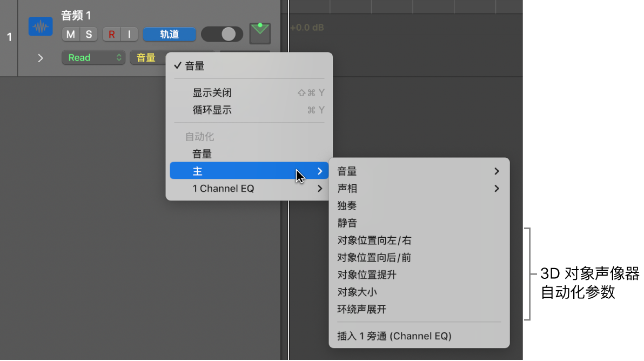Click the 轨道 automation mode button
This screenshot has height=361, width=644.
coord(169,35)
